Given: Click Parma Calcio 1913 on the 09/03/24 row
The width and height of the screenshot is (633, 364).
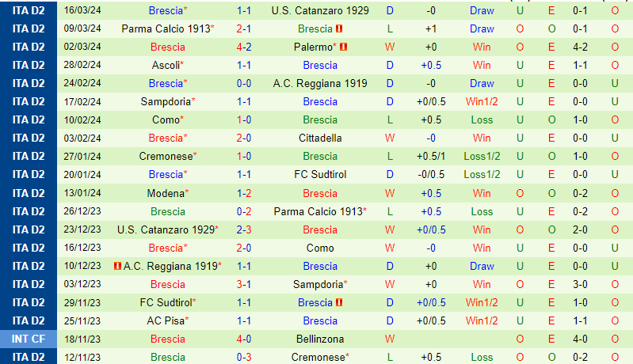Looking at the screenshot, I should tap(166, 28).
